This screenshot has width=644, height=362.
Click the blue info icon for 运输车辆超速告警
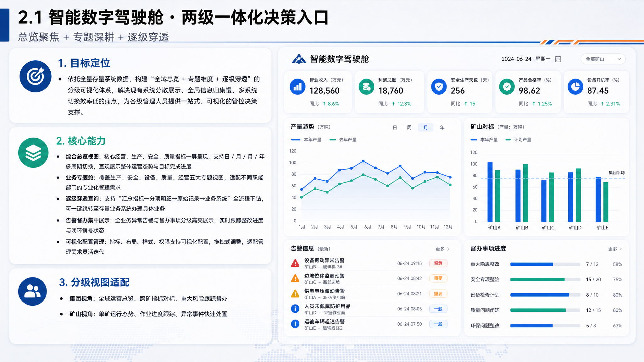[x=295, y=324]
